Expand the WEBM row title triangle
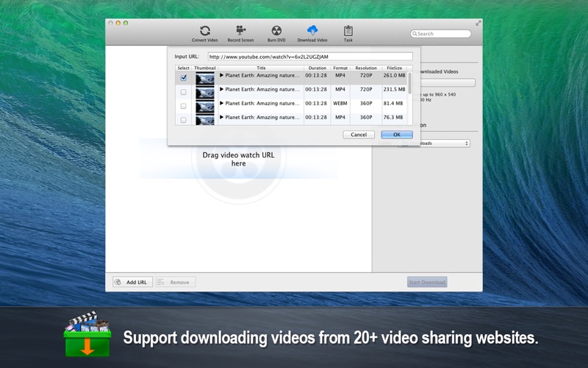The image size is (588, 368). pos(222,103)
